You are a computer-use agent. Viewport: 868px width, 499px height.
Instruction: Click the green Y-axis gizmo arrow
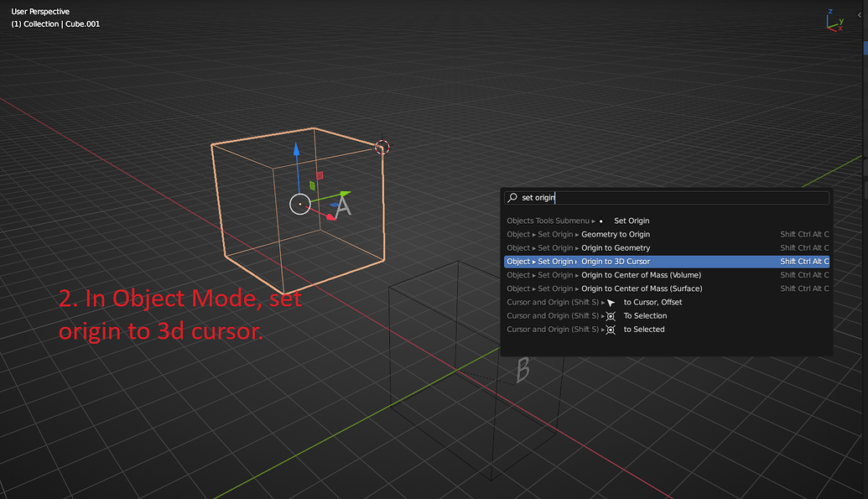pyautogui.click(x=345, y=194)
